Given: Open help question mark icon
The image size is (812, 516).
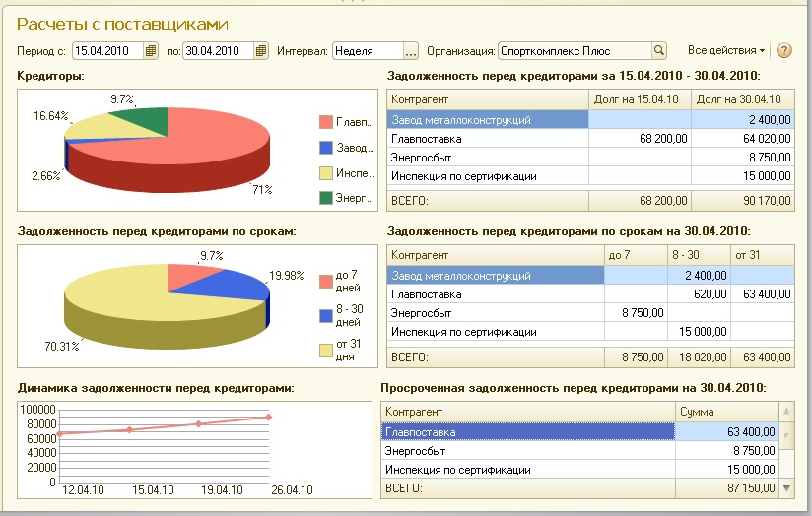Looking at the screenshot, I should point(784,51).
